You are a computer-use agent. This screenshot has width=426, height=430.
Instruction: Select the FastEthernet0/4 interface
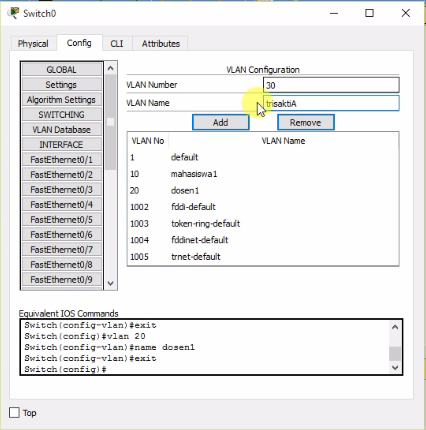point(62,205)
